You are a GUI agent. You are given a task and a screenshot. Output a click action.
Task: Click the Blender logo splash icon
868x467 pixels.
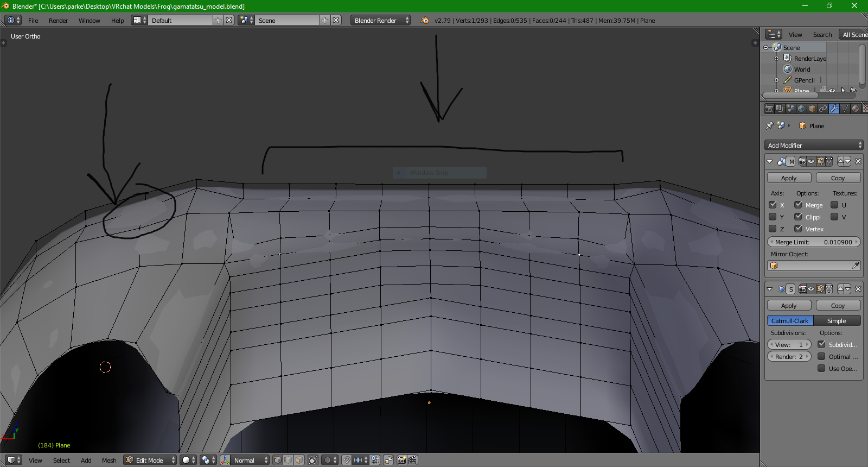(425, 20)
